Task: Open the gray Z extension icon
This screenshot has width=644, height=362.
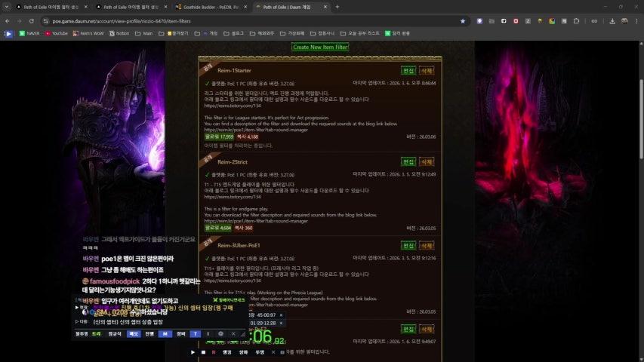Action: point(528,21)
